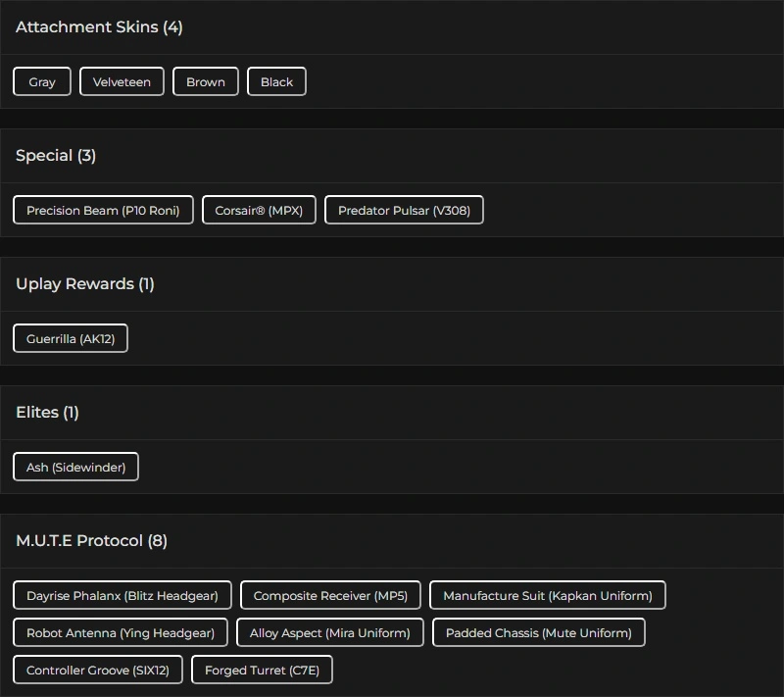Open Manufacture Suit (Kapkan Uniform) tag
This screenshot has height=697, width=784.
[x=548, y=595]
